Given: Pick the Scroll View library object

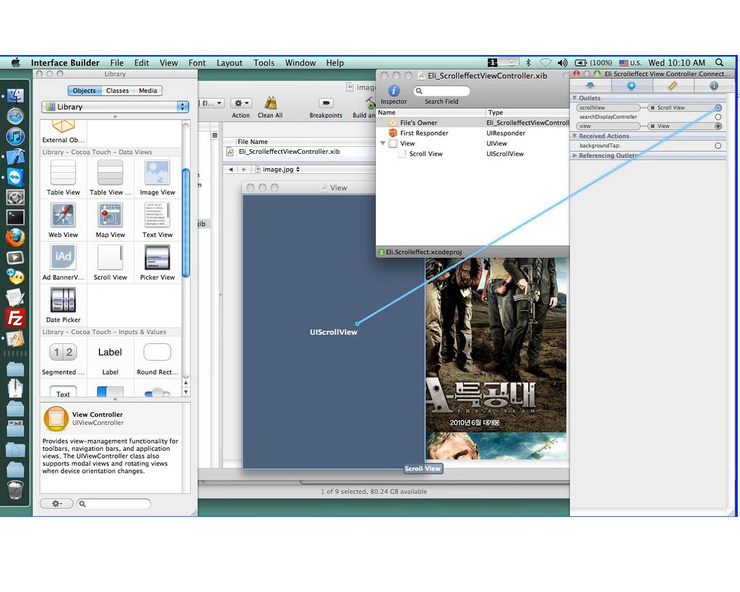Looking at the screenshot, I should point(110,262).
